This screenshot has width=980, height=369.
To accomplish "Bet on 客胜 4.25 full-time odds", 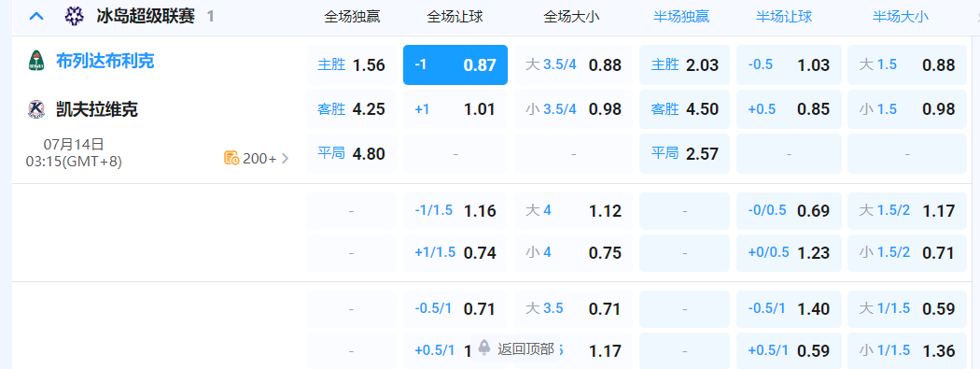I will click(351, 109).
